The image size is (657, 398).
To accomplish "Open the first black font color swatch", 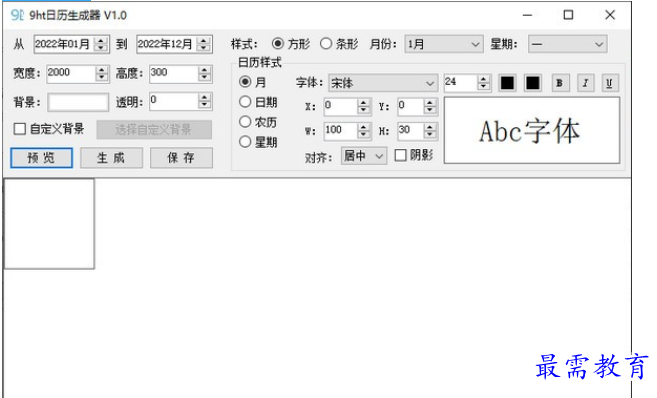I will click(x=507, y=83).
